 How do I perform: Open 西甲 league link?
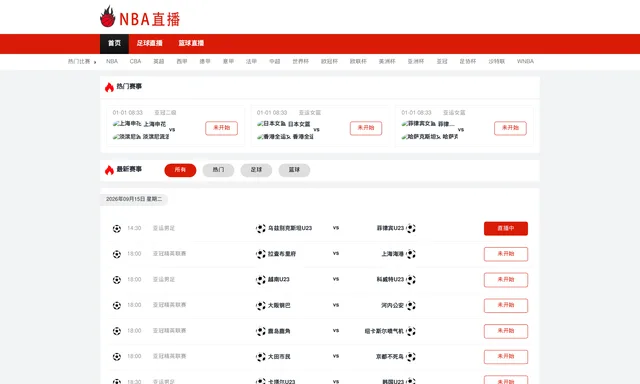click(182, 62)
